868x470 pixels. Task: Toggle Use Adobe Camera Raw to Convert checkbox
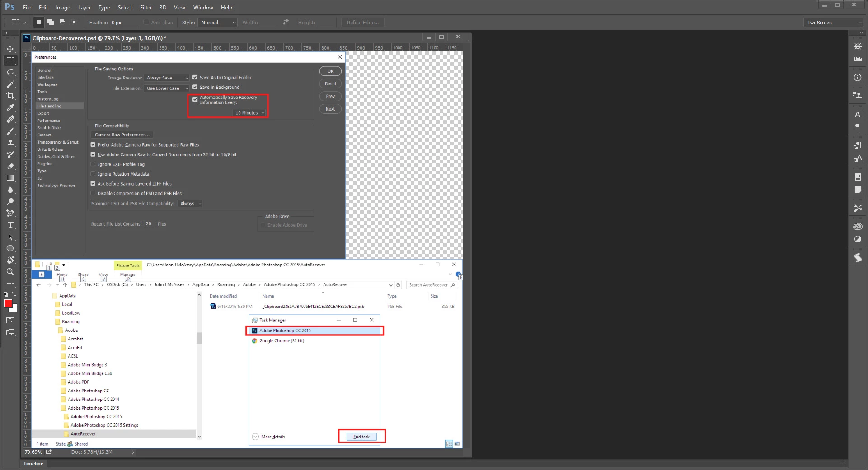pos(93,154)
